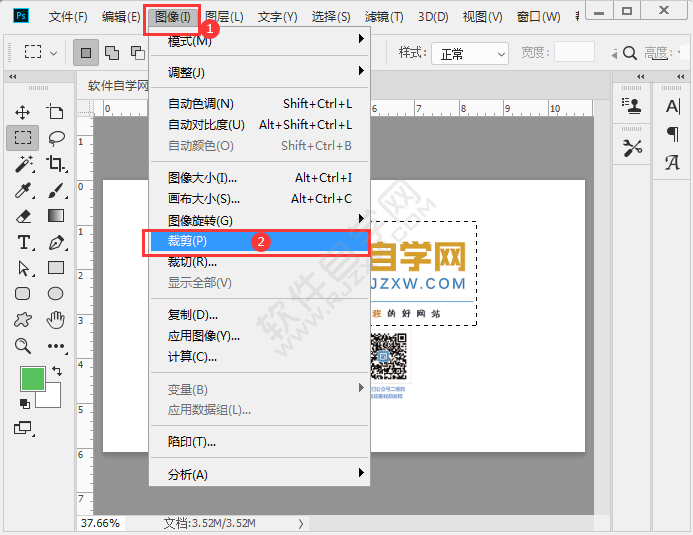Click the green foreground color swatch

[x=31, y=378]
